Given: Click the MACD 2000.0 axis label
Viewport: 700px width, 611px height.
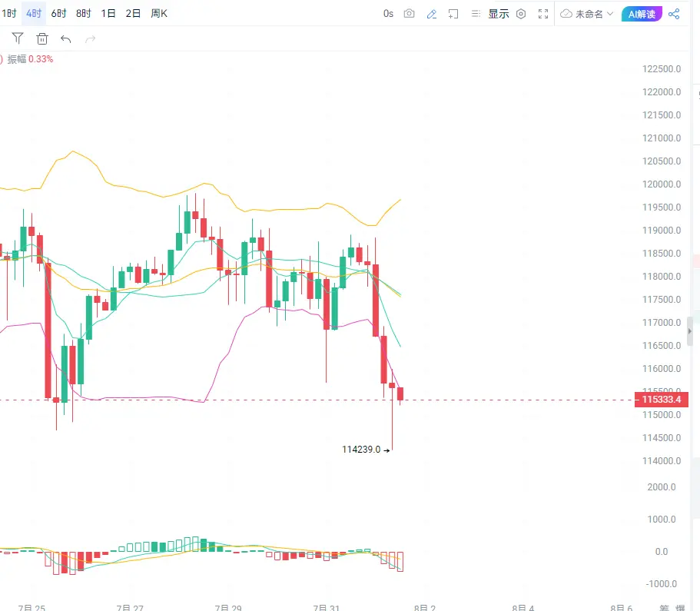Looking at the screenshot, I should (661, 486).
